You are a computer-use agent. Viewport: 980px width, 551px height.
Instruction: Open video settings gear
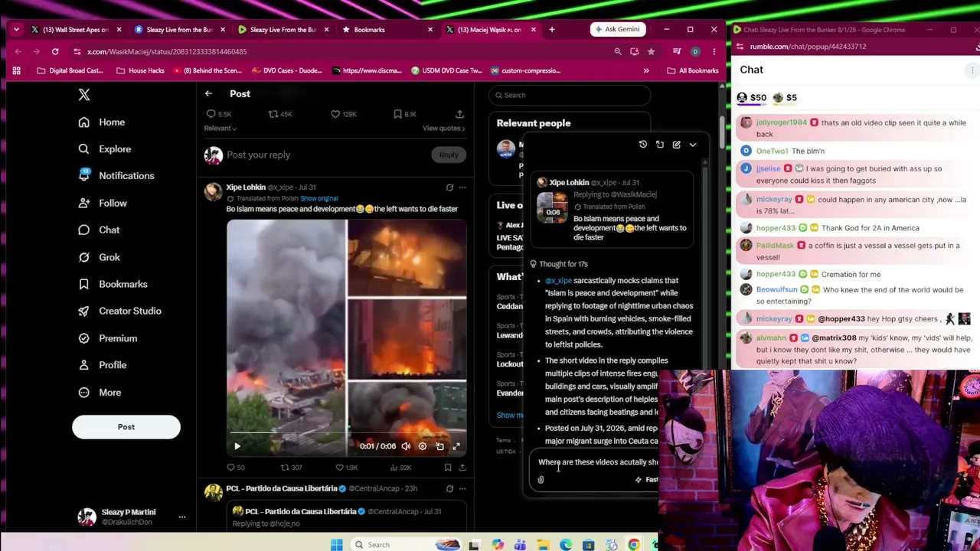(423, 446)
